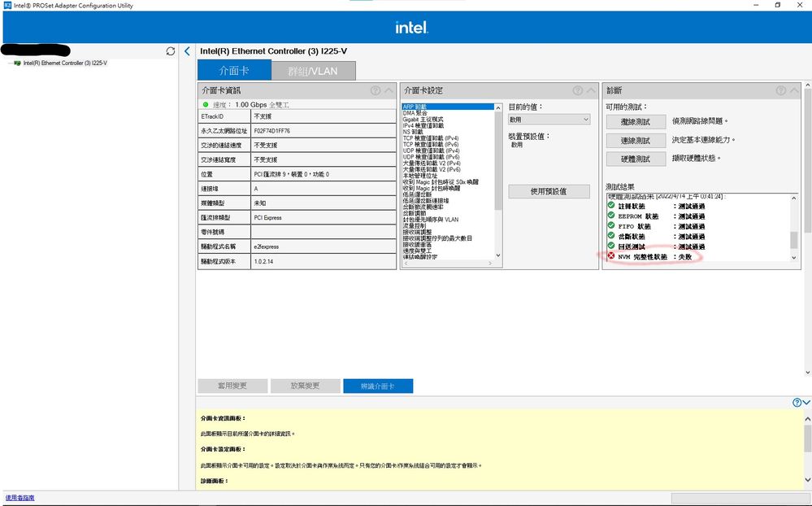Click the settings list vertical scrollbar
812x506 pixels.
pyautogui.click(x=498, y=161)
